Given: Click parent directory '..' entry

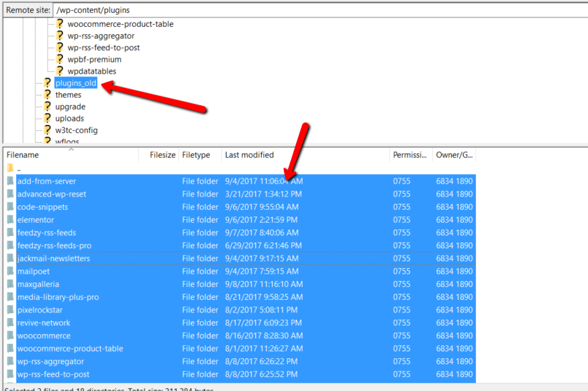Looking at the screenshot, I should tap(19, 169).
